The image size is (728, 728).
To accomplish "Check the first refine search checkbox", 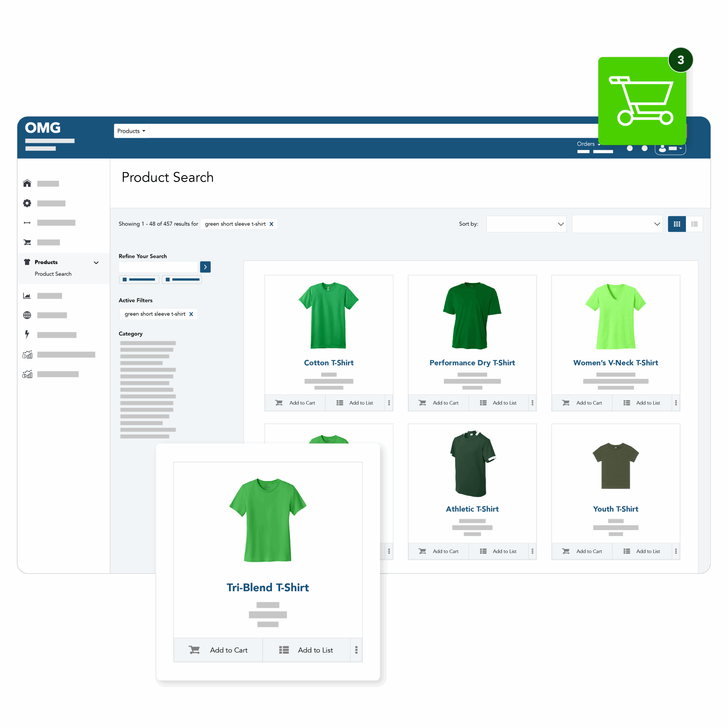I will click(125, 280).
